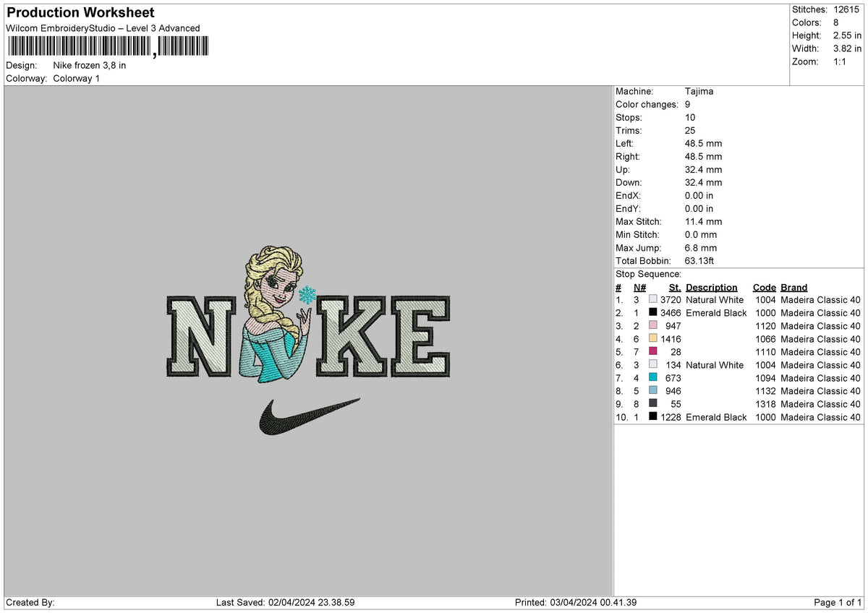Click the design name Nike frozen 3,8 in

[90, 65]
